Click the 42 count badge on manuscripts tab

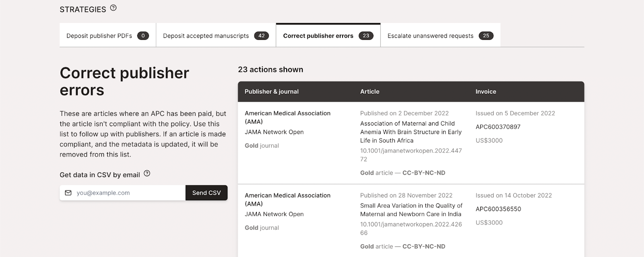pyautogui.click(x=262, y=36)
